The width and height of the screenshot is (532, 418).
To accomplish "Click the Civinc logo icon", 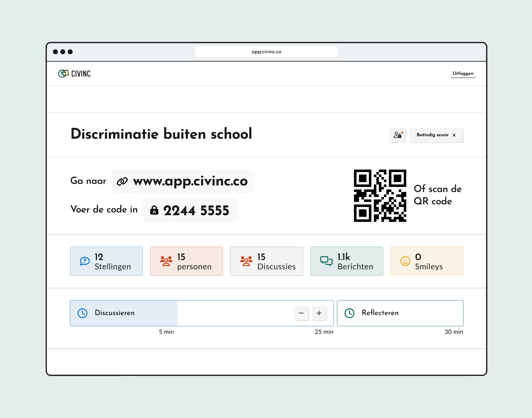I will tap(63, 73).
